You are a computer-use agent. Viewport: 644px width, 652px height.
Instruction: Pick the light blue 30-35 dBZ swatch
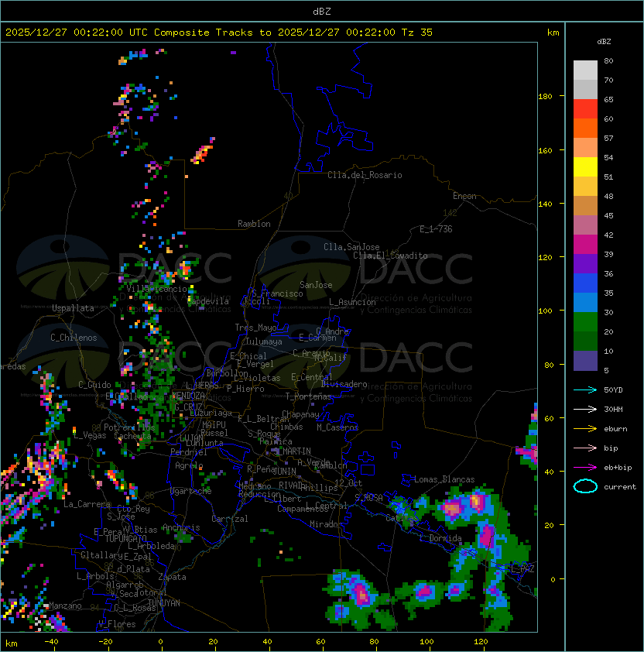coord(585,303)
